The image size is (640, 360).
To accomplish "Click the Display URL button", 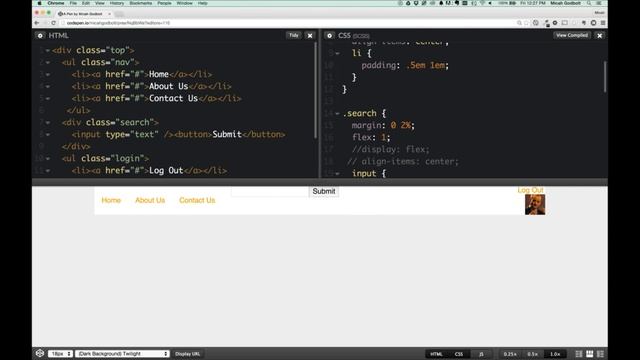I will (x=188, y=353).
